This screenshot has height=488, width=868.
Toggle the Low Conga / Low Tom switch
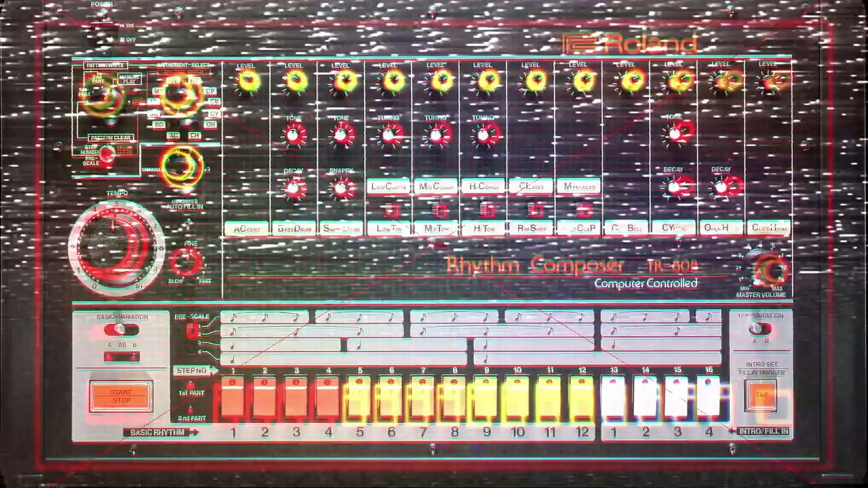(x=391, y=211)
